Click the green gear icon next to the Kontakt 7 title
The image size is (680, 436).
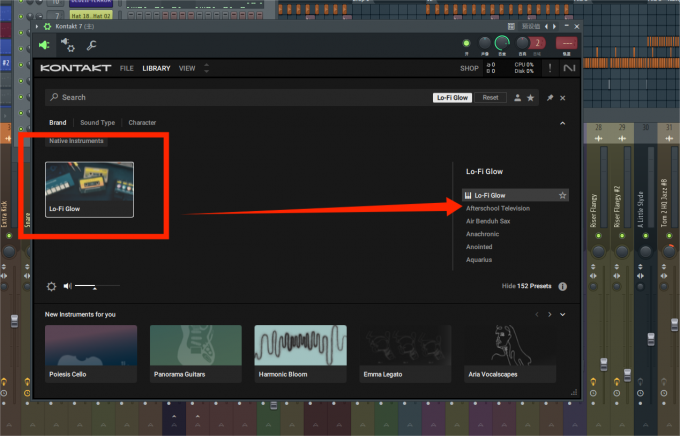coord(47,26)
